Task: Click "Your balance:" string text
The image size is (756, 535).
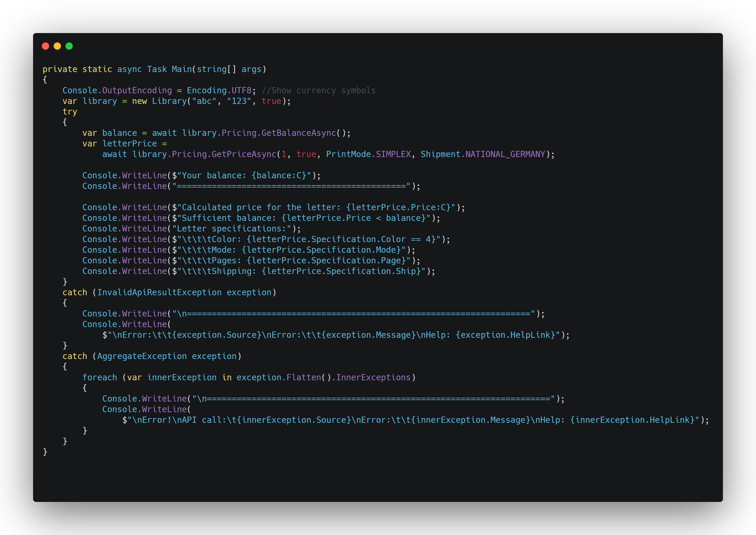Action: (x=214, y=176)
